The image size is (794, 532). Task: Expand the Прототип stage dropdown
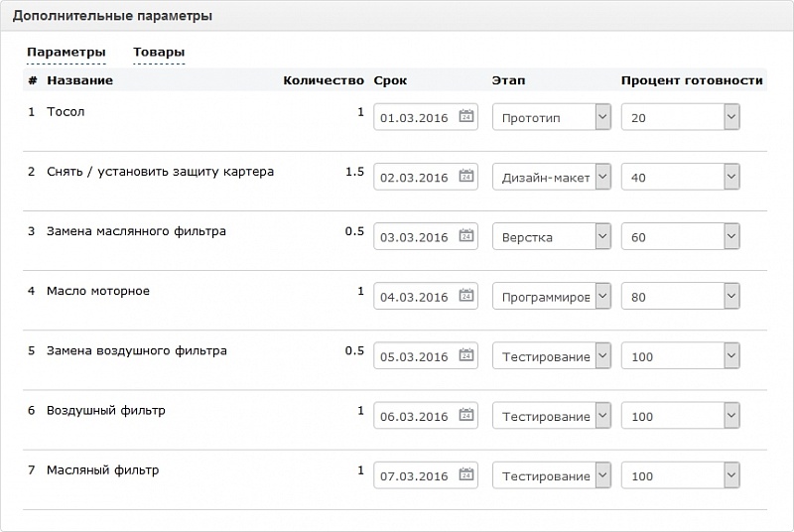pyautogui.click(x=602, y=117)
